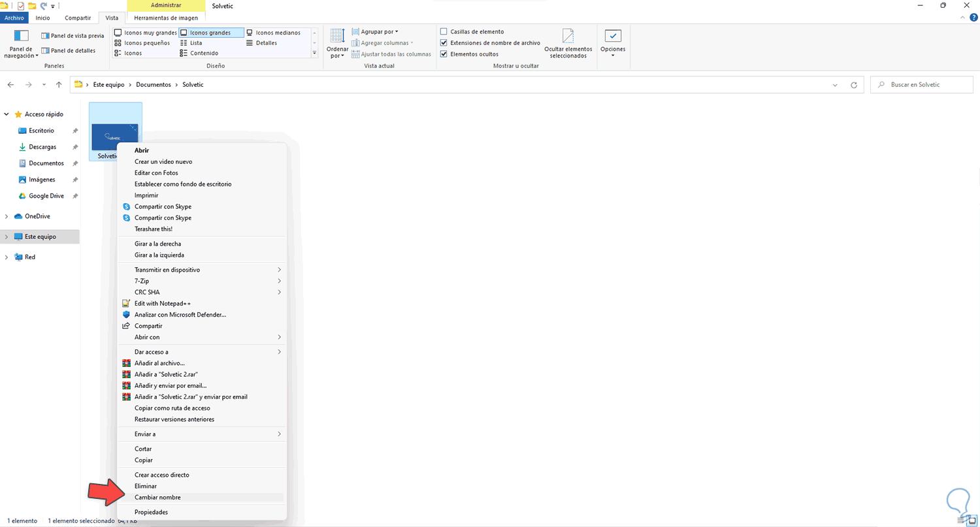Click Documentos in the address path

click(x=154, y=85)
